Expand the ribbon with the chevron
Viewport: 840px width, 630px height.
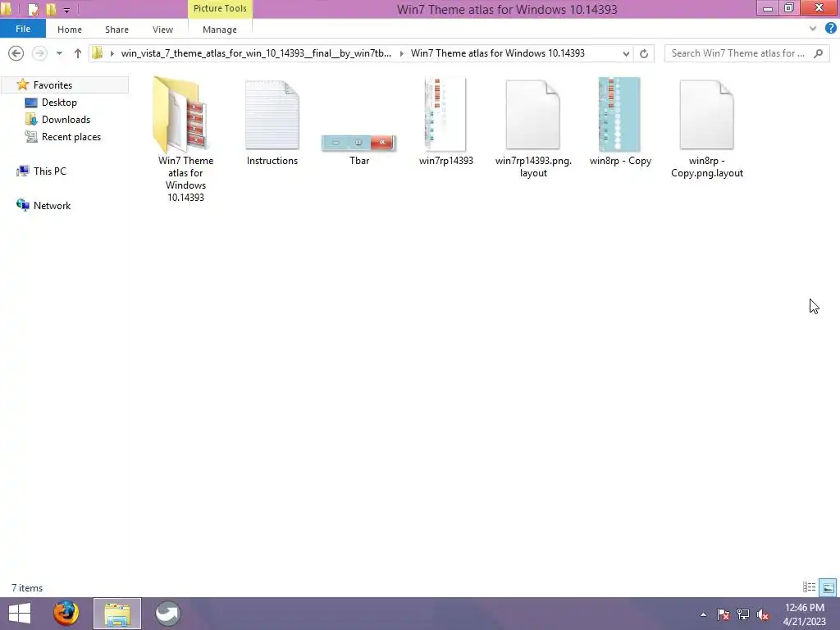(813, 29)
